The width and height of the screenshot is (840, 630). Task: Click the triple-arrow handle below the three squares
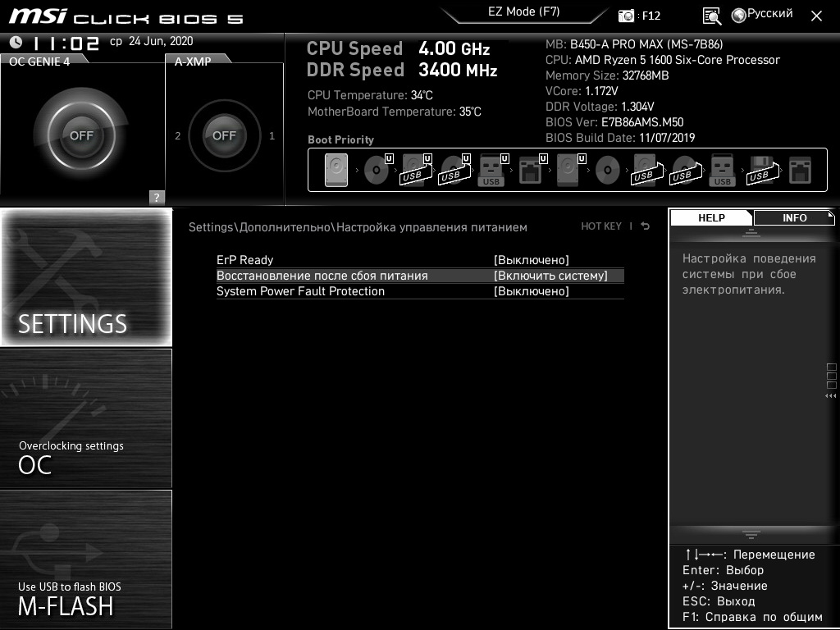click(831, 396)
